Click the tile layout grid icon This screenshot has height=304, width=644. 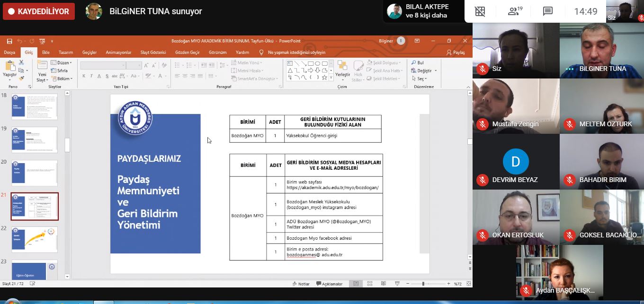(x=480, y=12)
